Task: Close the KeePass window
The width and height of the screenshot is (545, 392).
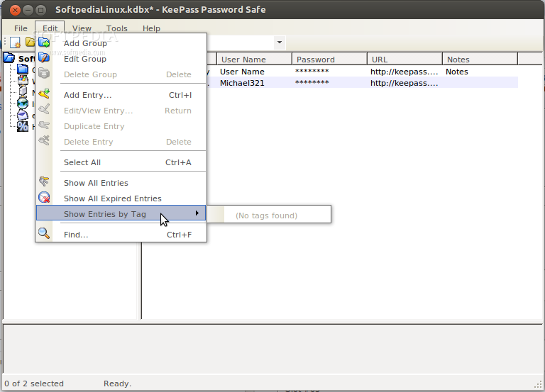Action: click(15, 10)
